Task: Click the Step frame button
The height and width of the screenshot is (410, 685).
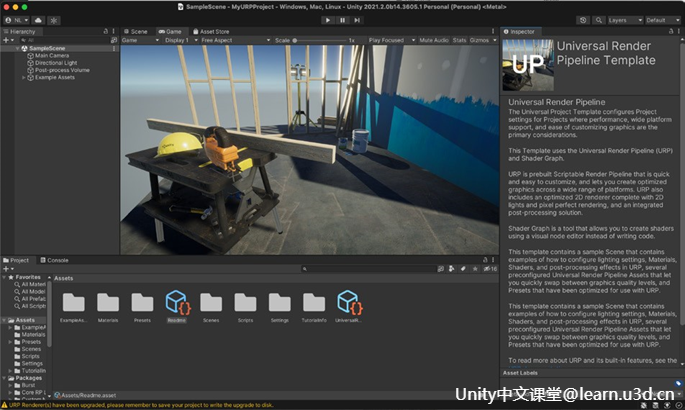Action: click(358, 19)
